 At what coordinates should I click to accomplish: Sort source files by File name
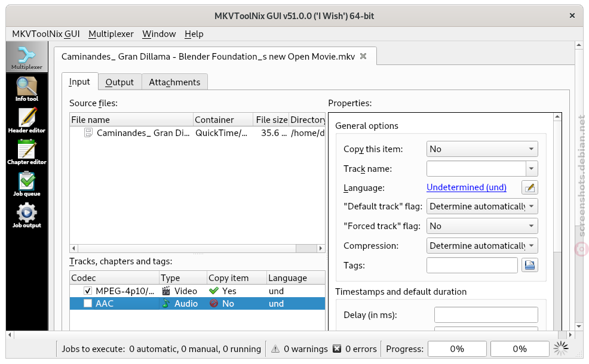coord(131,120)
